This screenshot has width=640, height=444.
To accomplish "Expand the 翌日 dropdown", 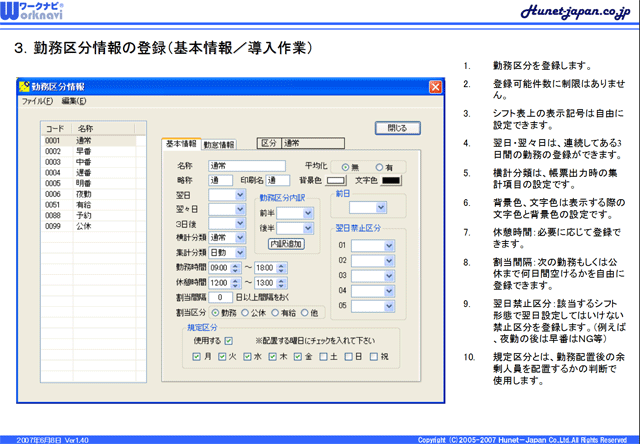I will click(241, 195).
